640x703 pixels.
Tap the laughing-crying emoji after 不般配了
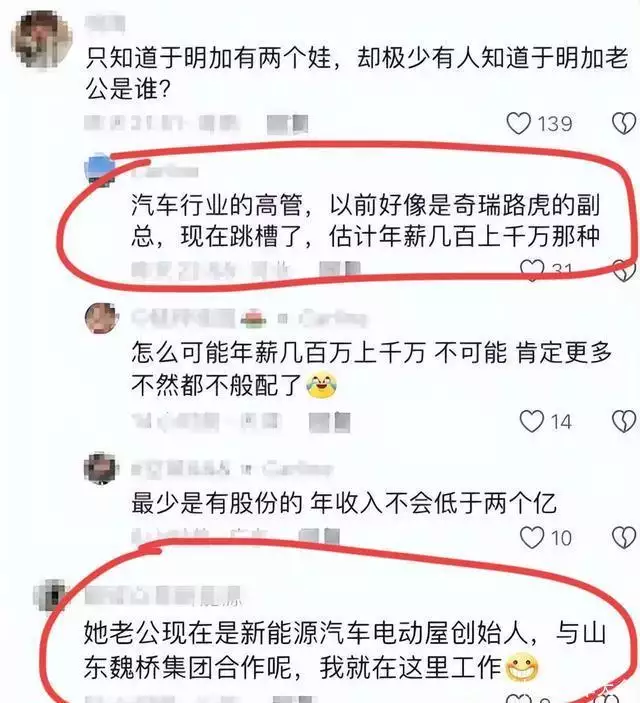point(322,385)
